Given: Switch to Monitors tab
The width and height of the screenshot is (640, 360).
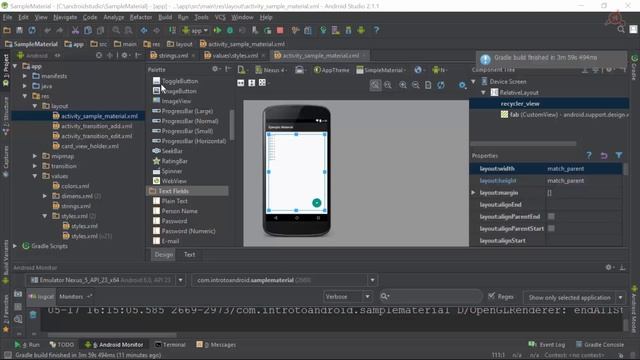Looking at the screenshot, I should click(71, 296).
